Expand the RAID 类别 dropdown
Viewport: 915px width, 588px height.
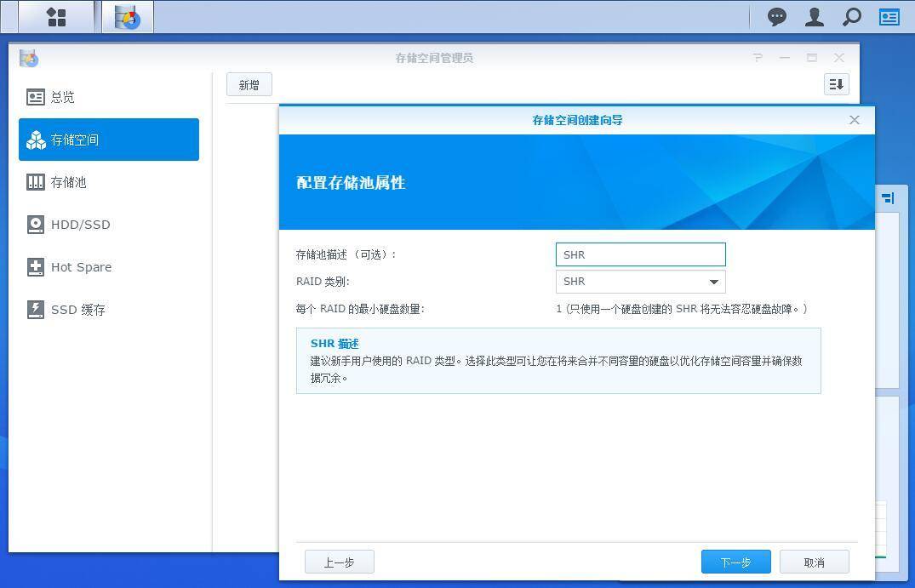(x=640, y=282)
